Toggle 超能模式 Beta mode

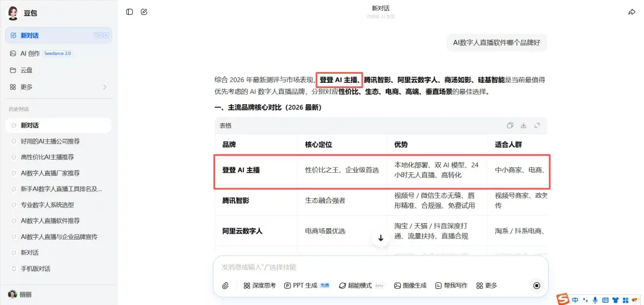tap(362, 286)
